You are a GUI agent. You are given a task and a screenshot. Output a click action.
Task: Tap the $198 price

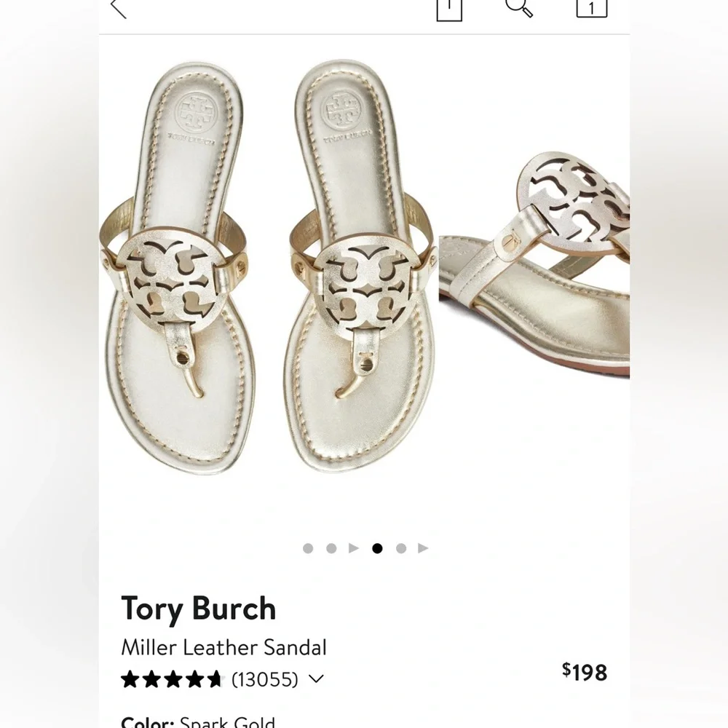tap(585, 673)
